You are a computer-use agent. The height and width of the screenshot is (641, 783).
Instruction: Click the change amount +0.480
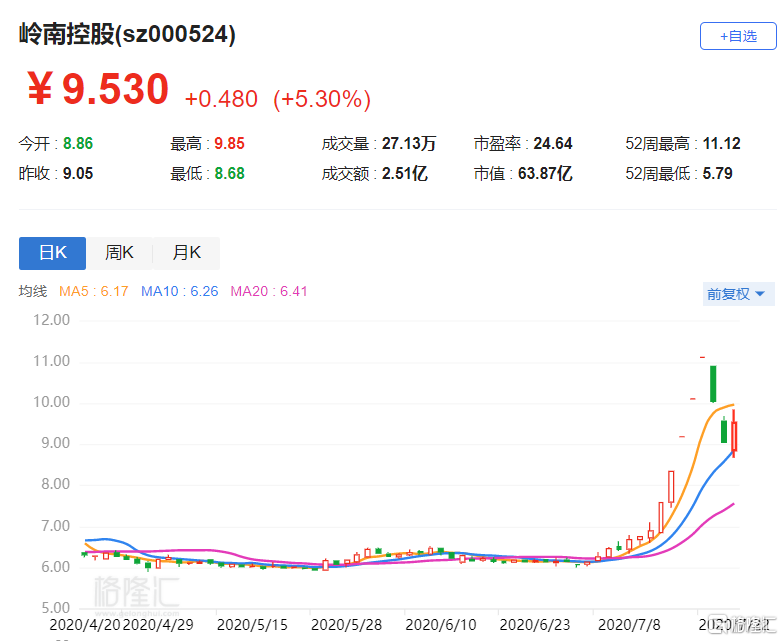point(221,99)
